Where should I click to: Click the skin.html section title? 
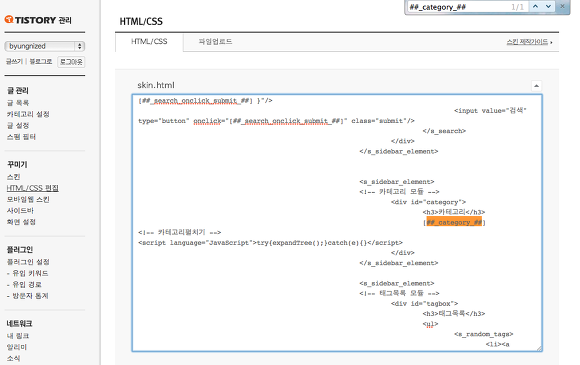156,85
